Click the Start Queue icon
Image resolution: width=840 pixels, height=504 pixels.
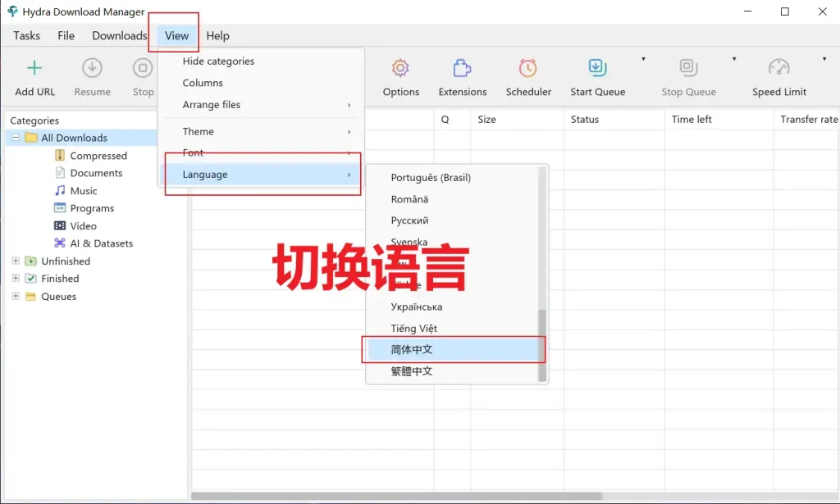click(x=597, y=68)
